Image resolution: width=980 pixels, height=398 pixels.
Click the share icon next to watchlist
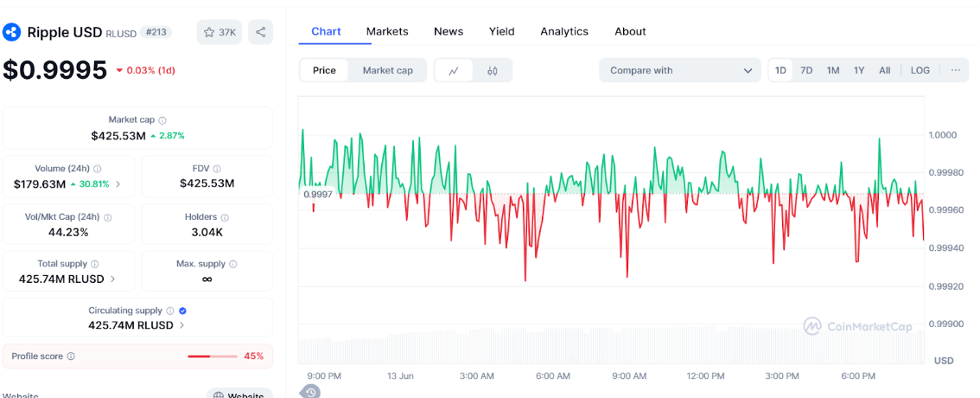coord(260,32)
